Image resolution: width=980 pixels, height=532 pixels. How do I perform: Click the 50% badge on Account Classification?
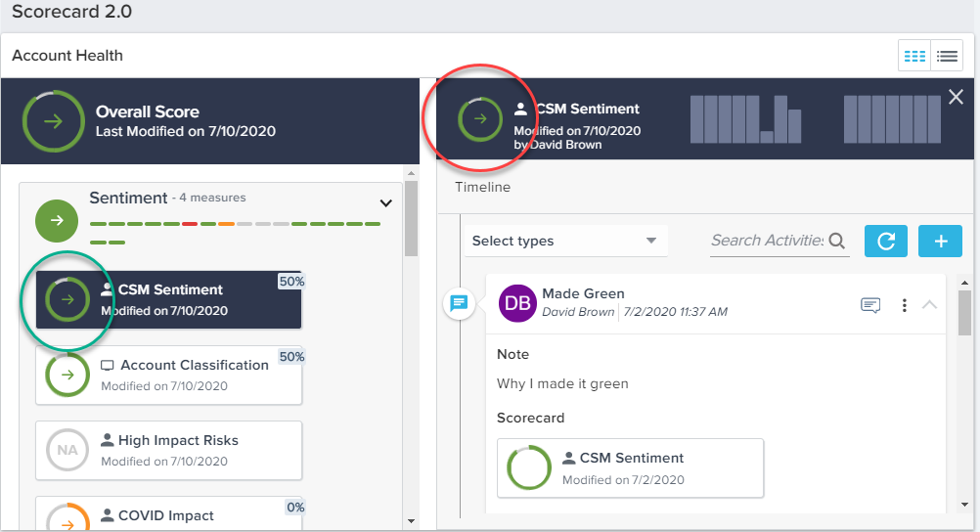pyautogui.click(x=291, y=356)
